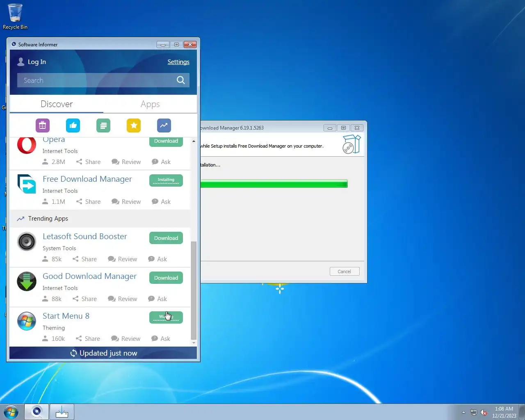Open the Good Download Manager title link

pyautogui.click(x=89, y=276)
